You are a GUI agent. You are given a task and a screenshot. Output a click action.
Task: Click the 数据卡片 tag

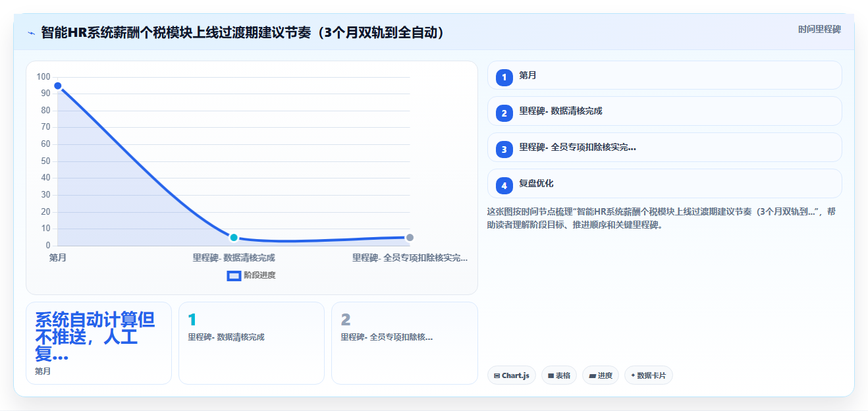pos(648,375)
